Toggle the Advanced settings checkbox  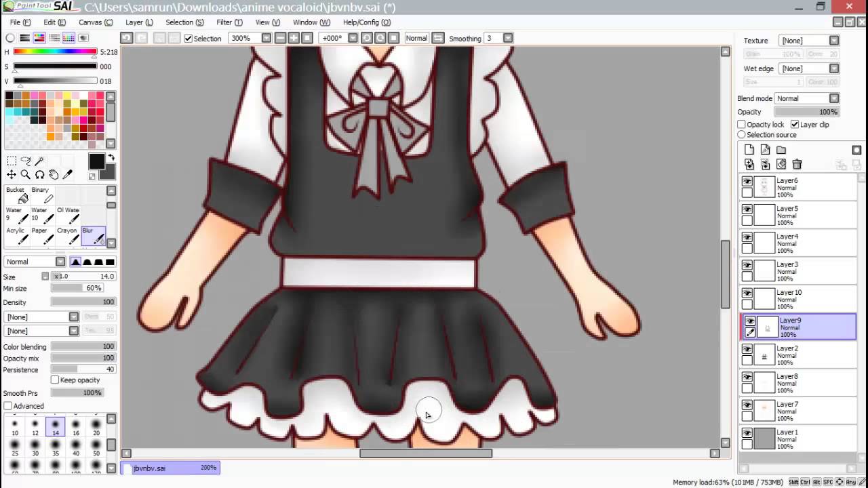pos(7,406)
